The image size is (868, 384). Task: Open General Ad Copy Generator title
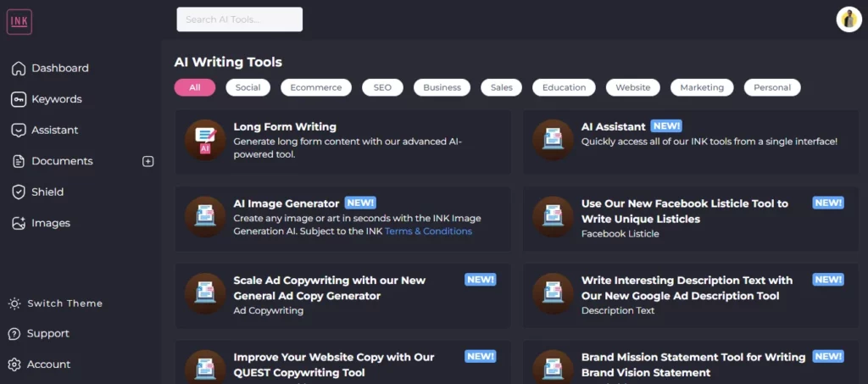pos(330,288)
